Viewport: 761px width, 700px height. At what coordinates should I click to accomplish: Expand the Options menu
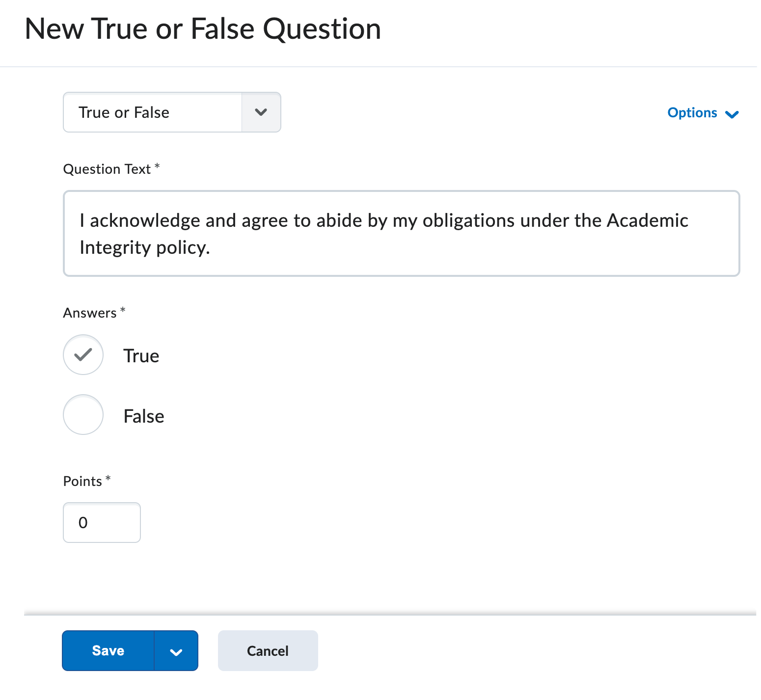pos(692,113)
